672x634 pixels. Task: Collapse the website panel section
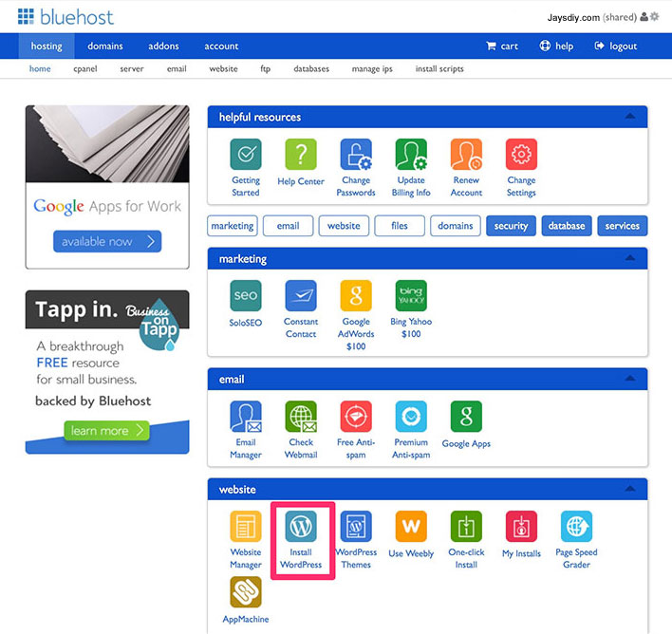(x=629, y=489)
